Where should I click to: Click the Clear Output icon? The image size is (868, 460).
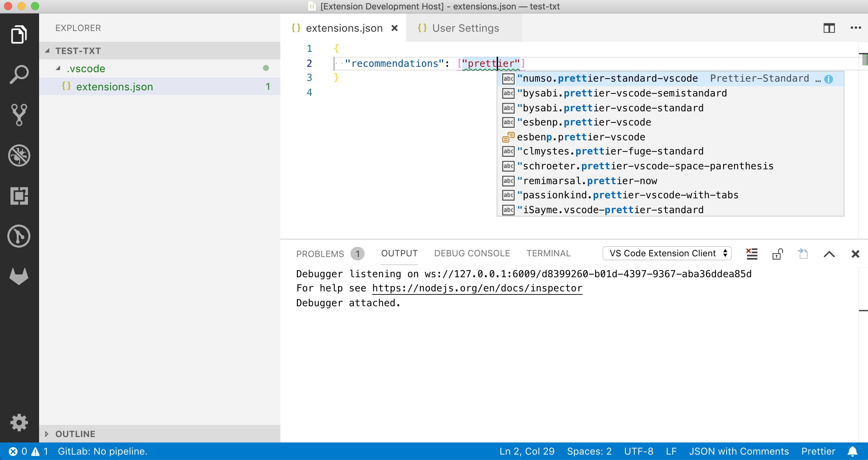pos(752,254)
